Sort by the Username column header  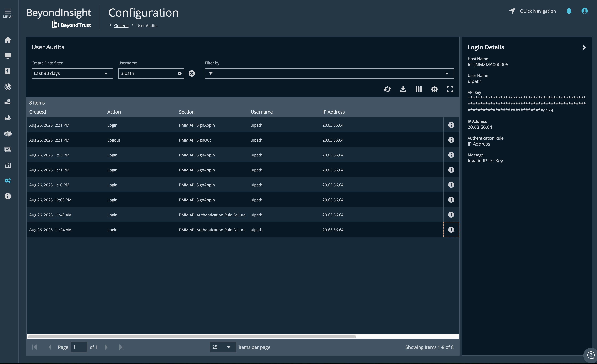261,112
